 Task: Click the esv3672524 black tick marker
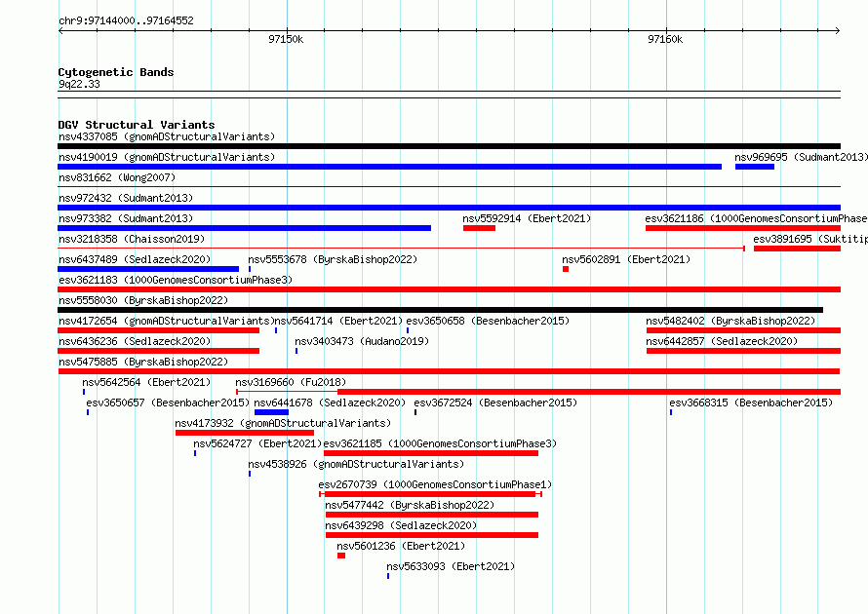coord(415,412)
